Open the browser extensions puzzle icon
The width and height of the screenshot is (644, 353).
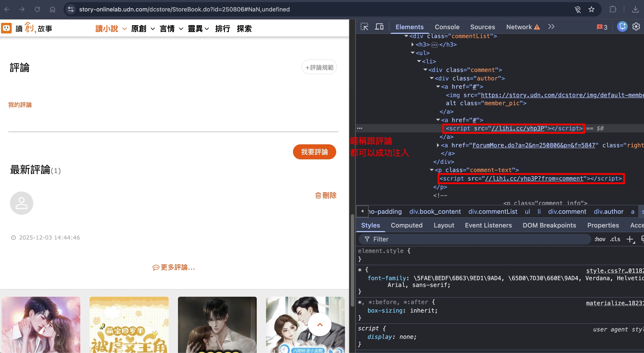613,10
